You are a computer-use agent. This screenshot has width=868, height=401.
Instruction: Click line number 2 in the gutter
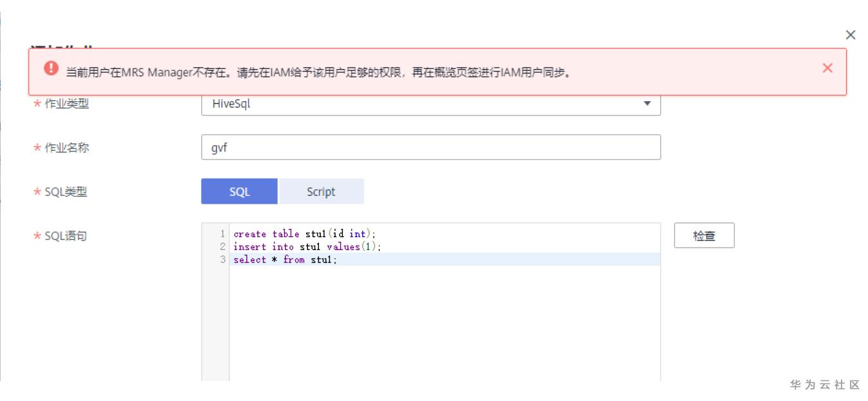[x=222, y=247]
